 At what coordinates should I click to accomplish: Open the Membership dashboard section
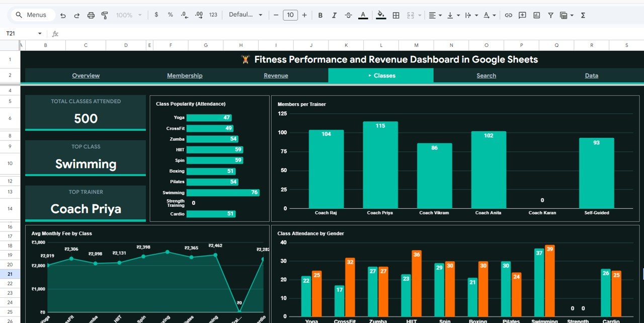[x=185, y=75]
